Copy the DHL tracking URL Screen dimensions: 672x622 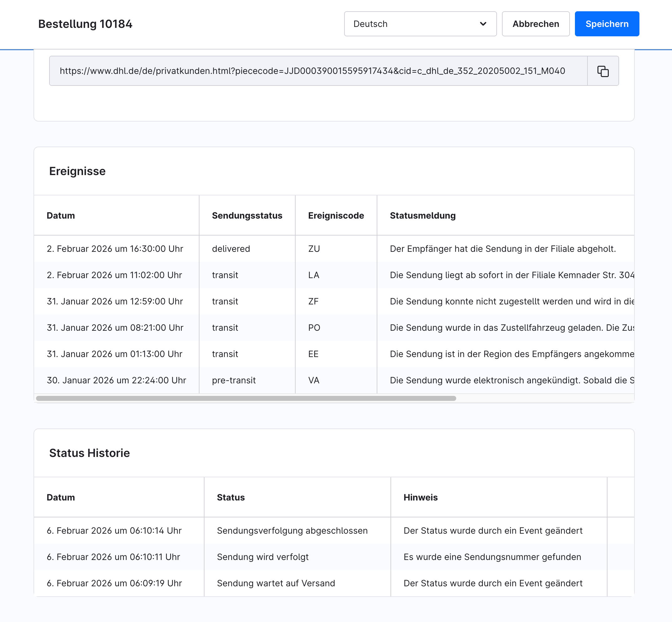(603, 71)
